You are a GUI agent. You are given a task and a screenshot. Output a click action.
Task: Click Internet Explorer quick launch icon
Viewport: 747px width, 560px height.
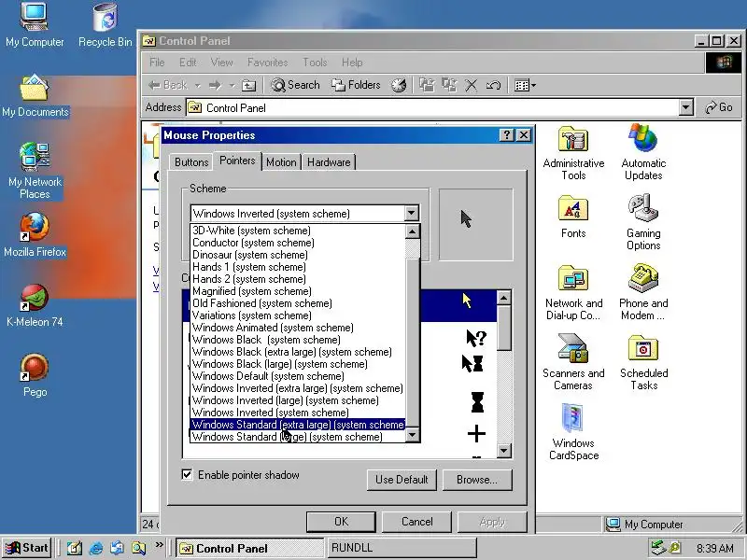[x=96, y=548]
